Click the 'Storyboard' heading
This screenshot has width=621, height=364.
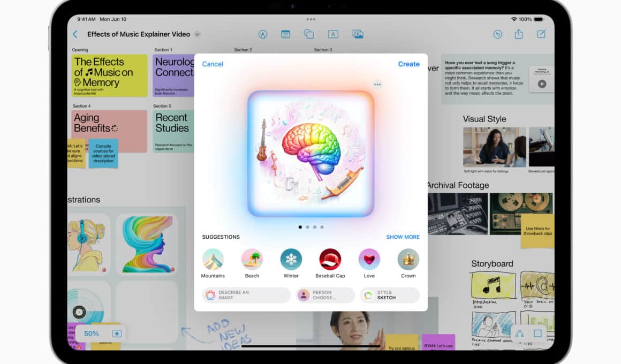492,263
